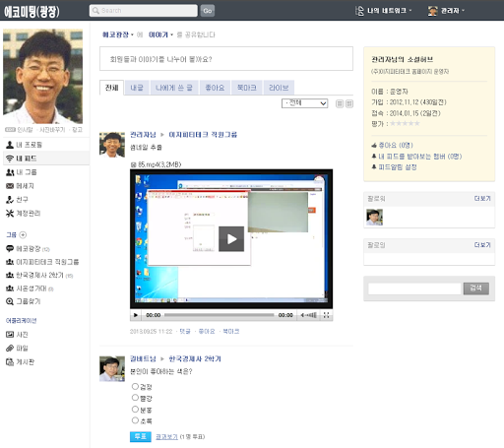The height and width of the screenshot is (448, 504).
Task: Click the large video play button
Action: pos(231,239)
